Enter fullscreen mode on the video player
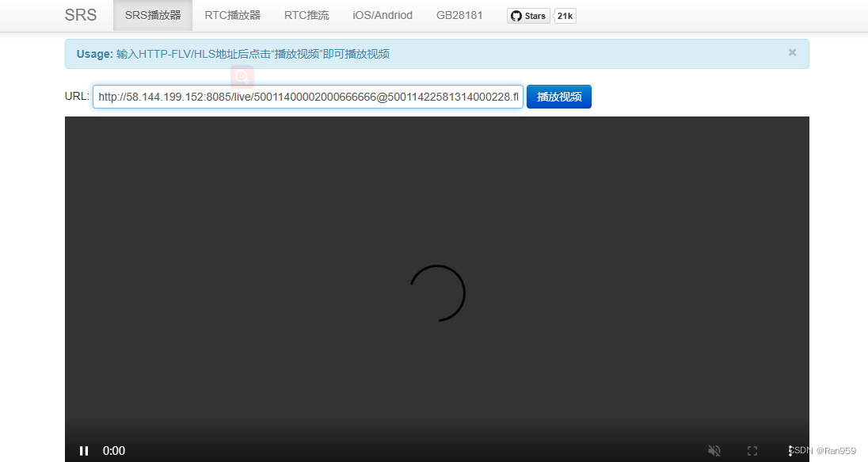The image size is (868, 462). [752, 450]
